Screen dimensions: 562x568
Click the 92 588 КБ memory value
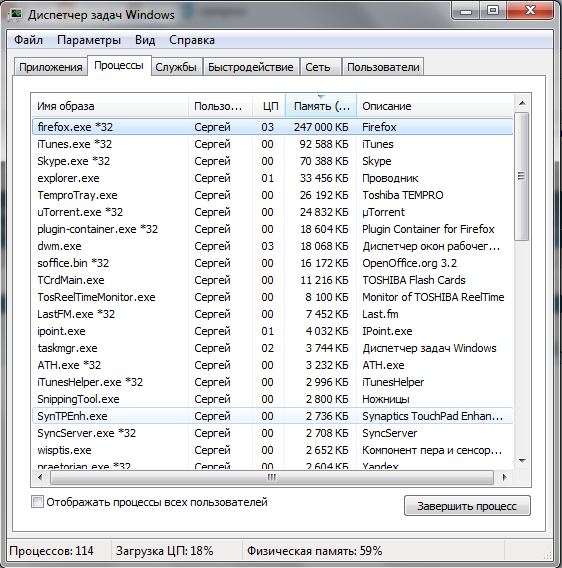(x=324, y=144)
